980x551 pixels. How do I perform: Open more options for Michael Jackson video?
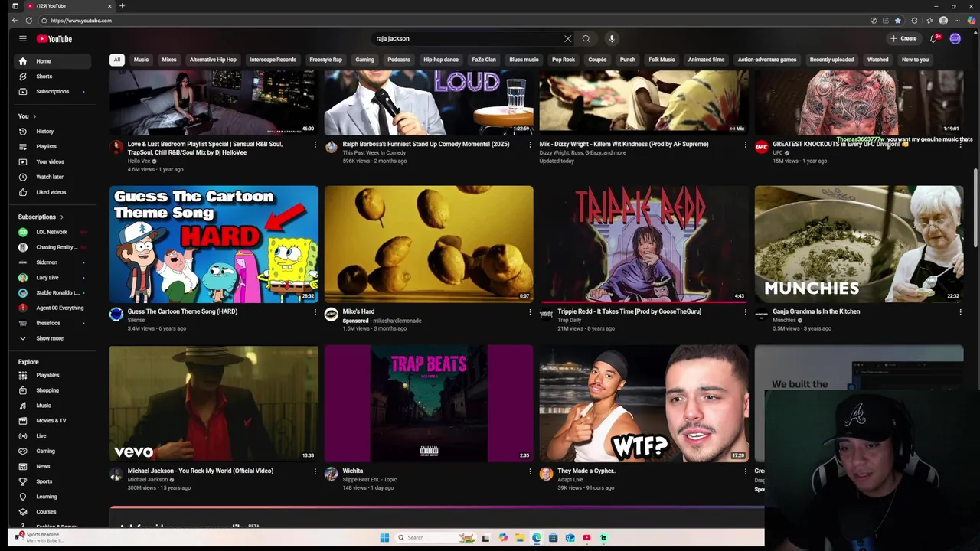click(315, 471)
